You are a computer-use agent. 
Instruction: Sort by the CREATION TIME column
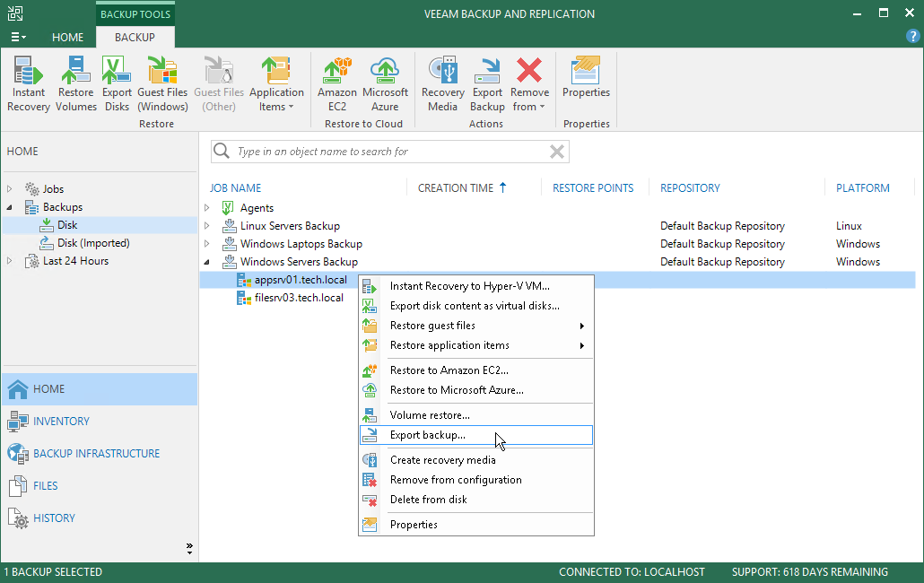pos(456,187)
